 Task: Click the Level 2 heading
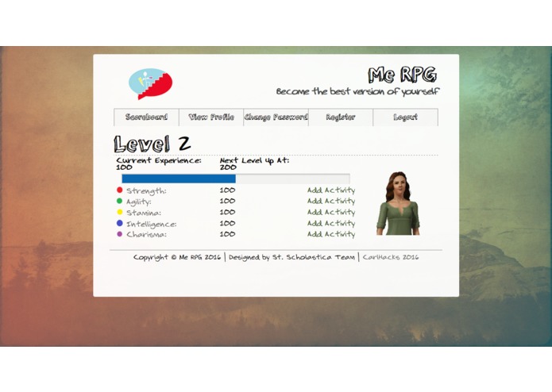152,144
